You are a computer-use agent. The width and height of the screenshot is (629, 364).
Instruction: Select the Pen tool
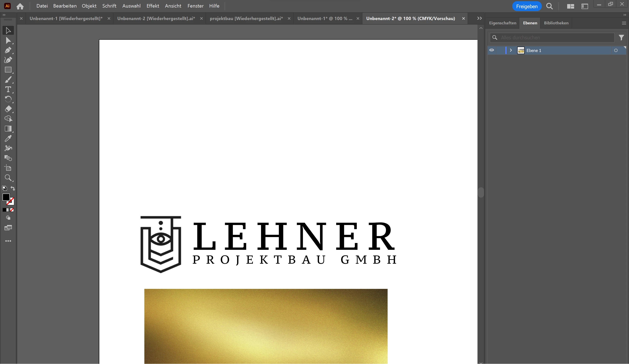click(x=8, y=50)
